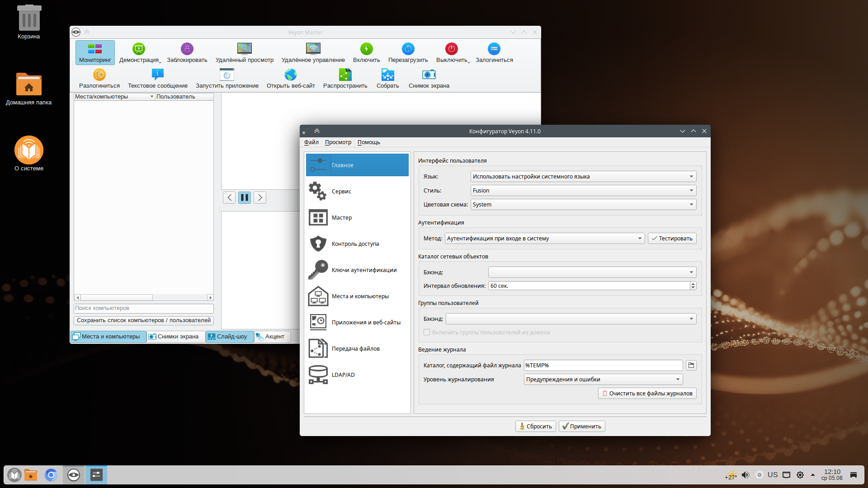Open network object directory Бэкэнд dropdown

click(x=592, y=272)
